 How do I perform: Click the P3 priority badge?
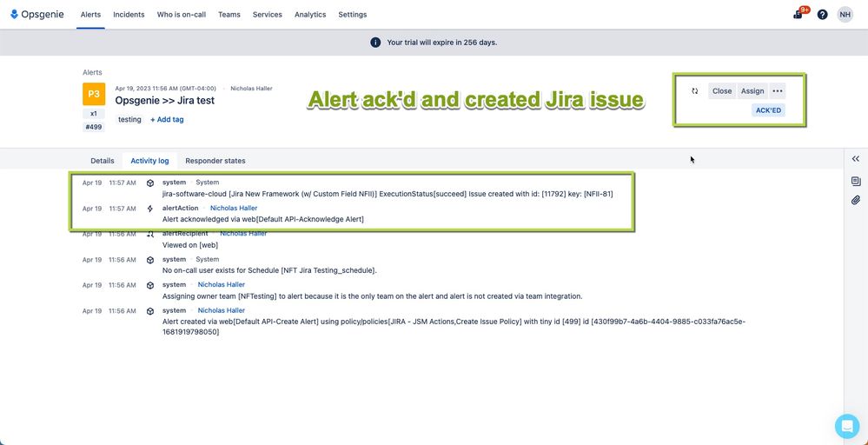[94, 94]
